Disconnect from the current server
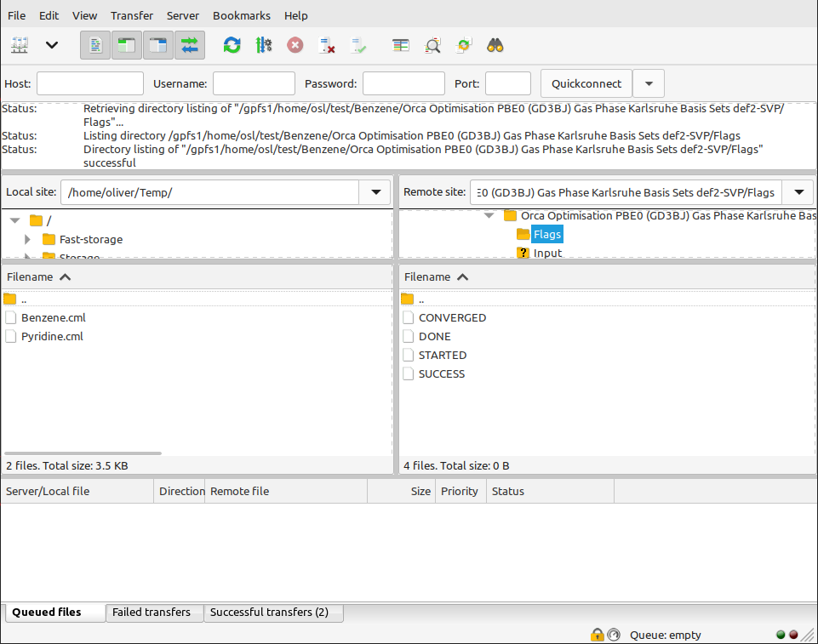The width and height of the screenshot is (818, 644). tap(327, 45)
